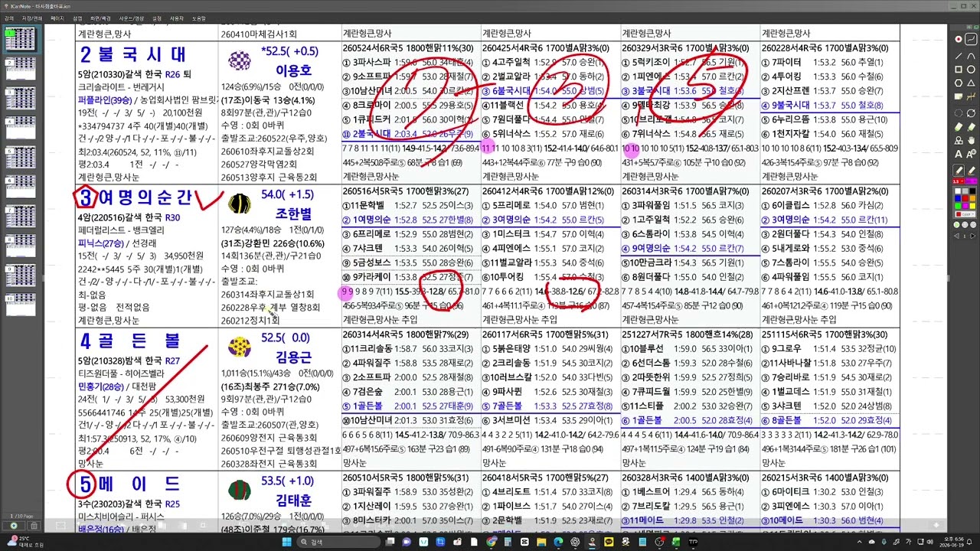This screenshot has height=551, width=980.
Task: Select the sticky note tool
Action: (959, 96)
